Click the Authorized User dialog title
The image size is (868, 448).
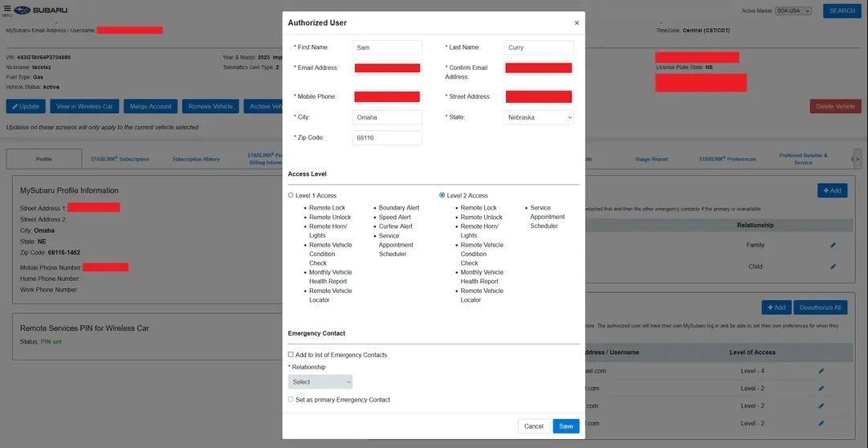point(317,22)
